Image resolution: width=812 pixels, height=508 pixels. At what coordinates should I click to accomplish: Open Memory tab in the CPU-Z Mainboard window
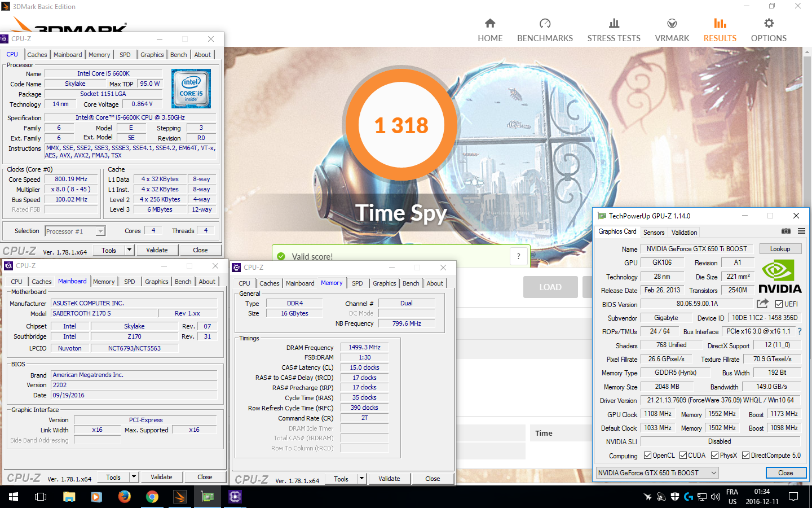click(104, 282)
